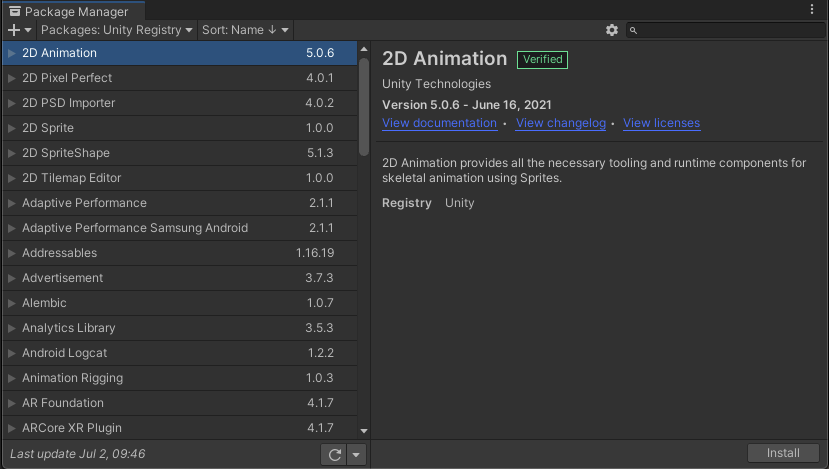
Task: Open the window's three-dot options menu
Action: (x=811, y=9)
